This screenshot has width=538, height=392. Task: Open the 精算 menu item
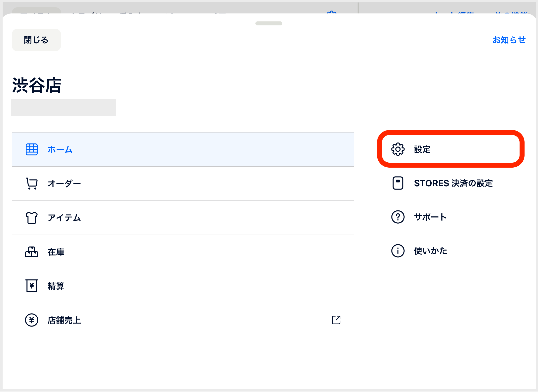183,286
